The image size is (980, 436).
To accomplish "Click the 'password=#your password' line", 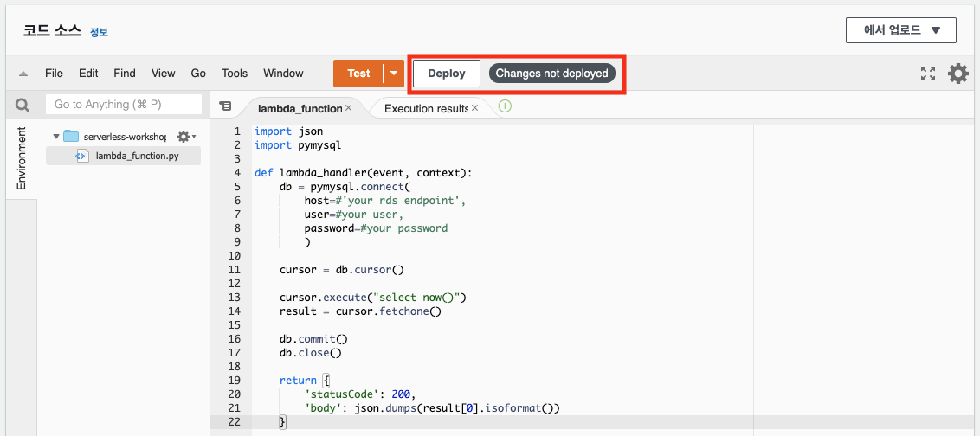I will pyautogui.click(x=377, y=228).
